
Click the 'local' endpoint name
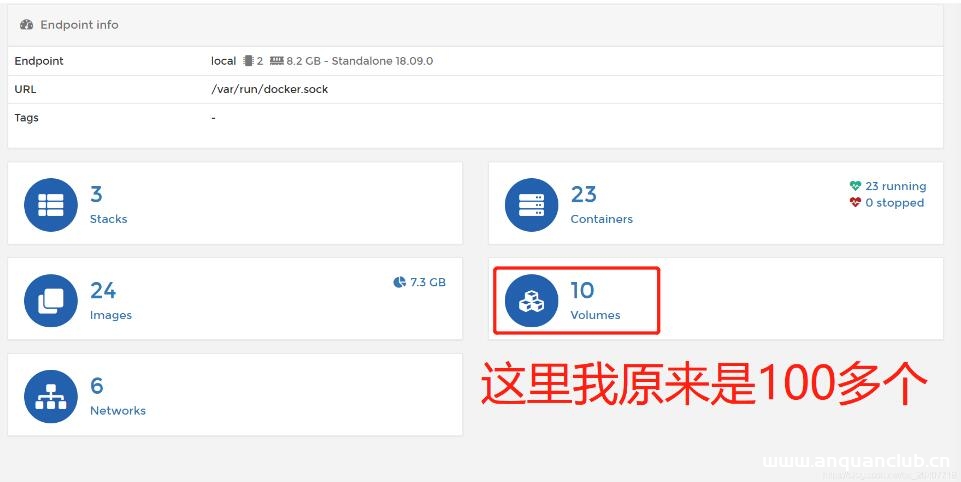pyautogui.click(x=223, y=61)
